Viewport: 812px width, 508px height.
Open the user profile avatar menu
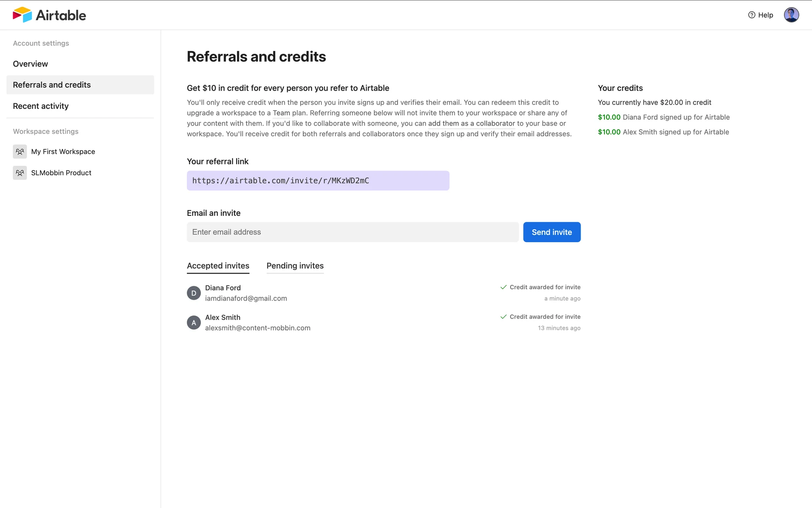791,15
